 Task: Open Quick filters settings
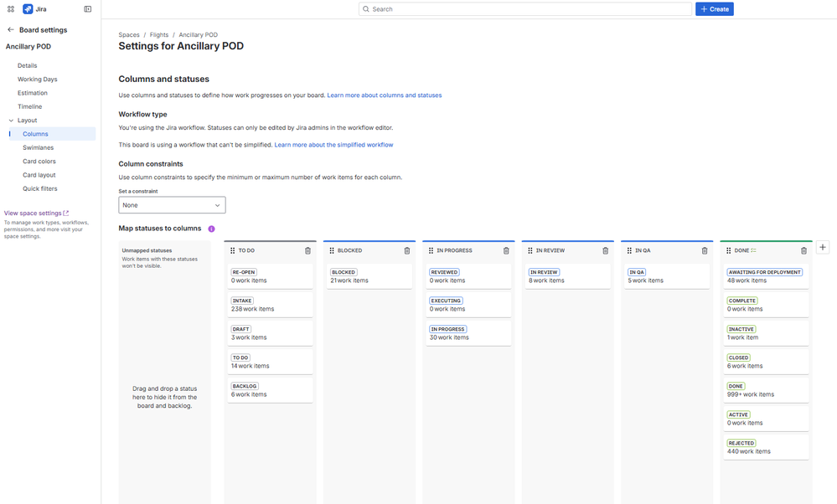40,189
